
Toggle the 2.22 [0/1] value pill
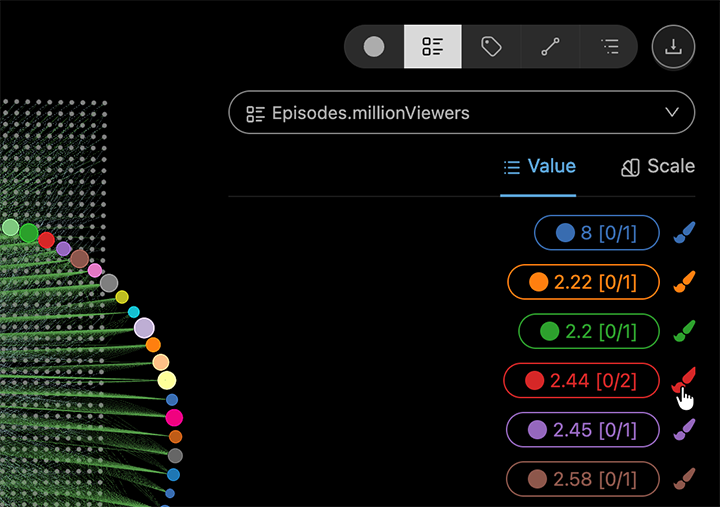583,282
